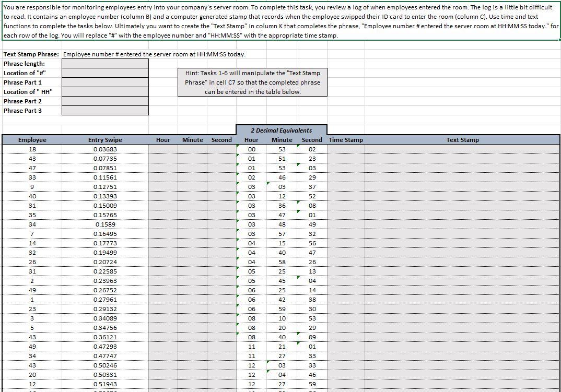The height and width of the screenshot is (392, 561).
Task: Click the "Employee" column header
Action: coord(32,140)
